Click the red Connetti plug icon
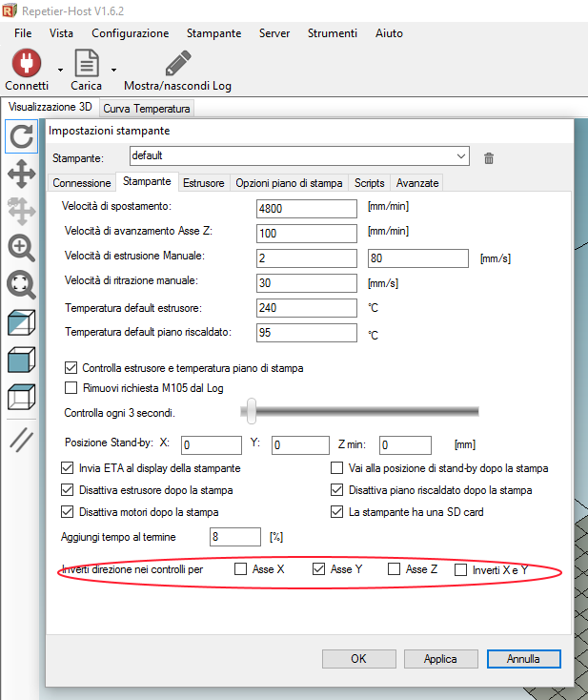The width and height of the screenshot is (588, 700). click(26, 63)
